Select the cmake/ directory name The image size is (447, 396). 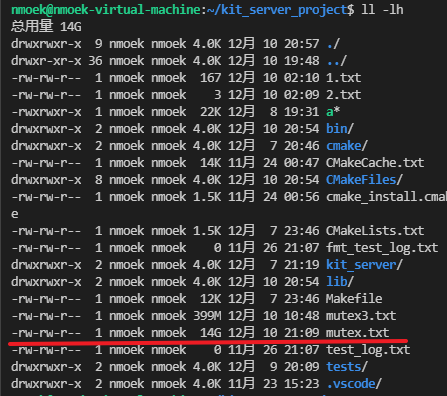click(x=347, y=146)
